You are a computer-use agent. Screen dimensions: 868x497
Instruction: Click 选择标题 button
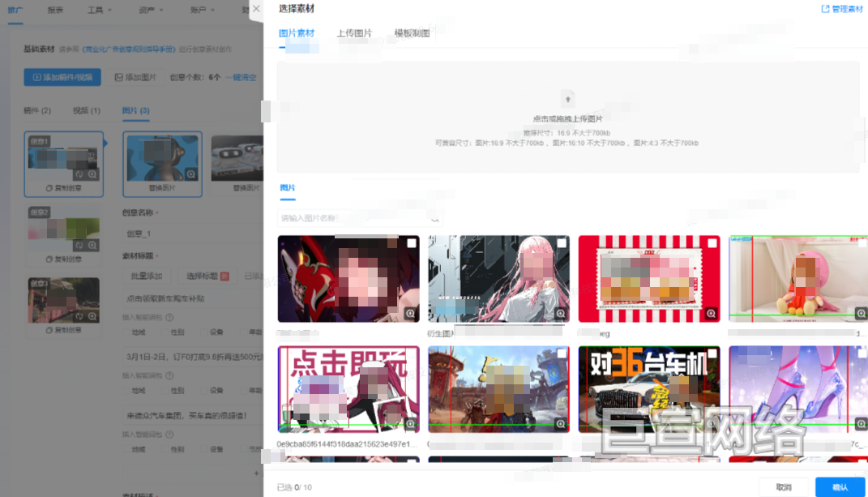207,276
